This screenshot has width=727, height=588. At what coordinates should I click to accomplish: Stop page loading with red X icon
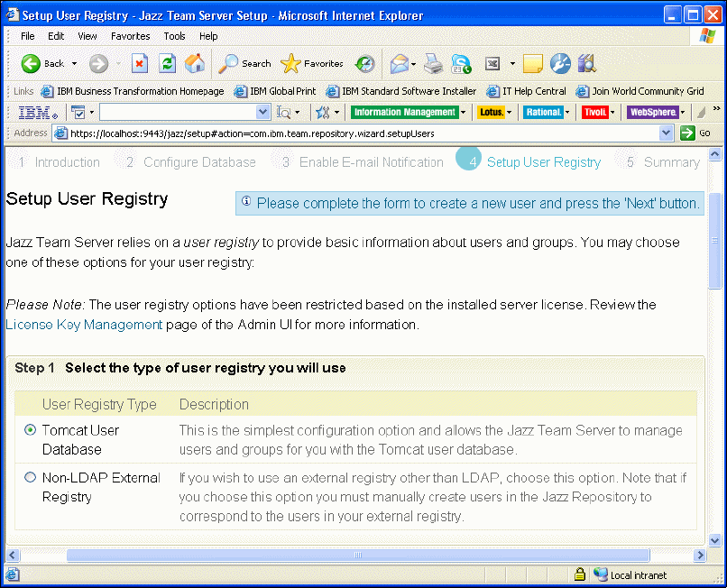point(140,63)
